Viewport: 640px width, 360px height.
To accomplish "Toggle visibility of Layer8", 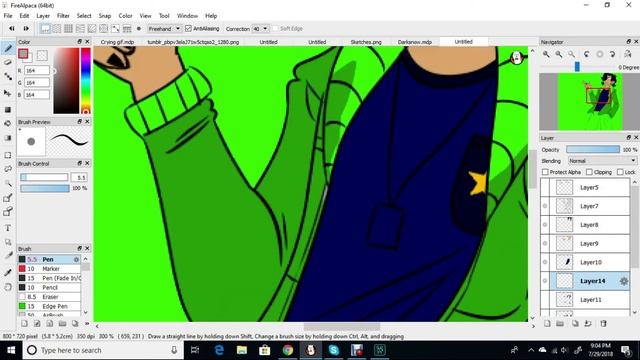I will [x=545, y=225].
